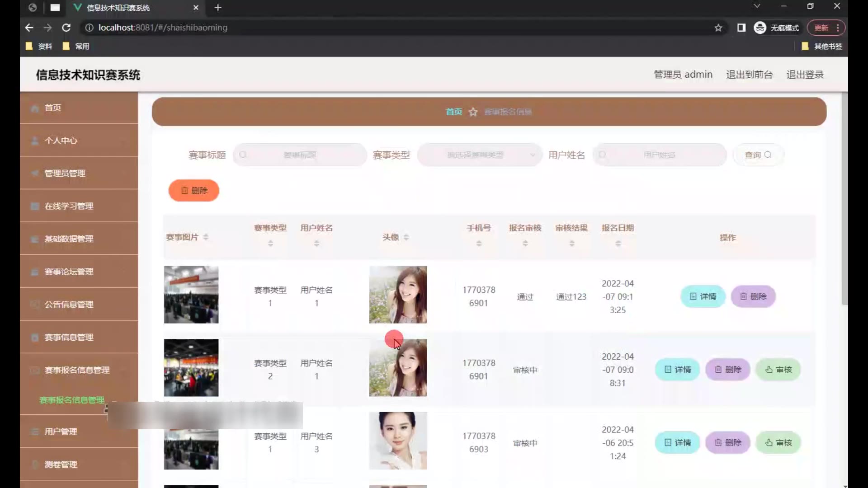Click the orange 删除 batch delete button
This screenshot has width=868, height=488.
pos(194,191)
